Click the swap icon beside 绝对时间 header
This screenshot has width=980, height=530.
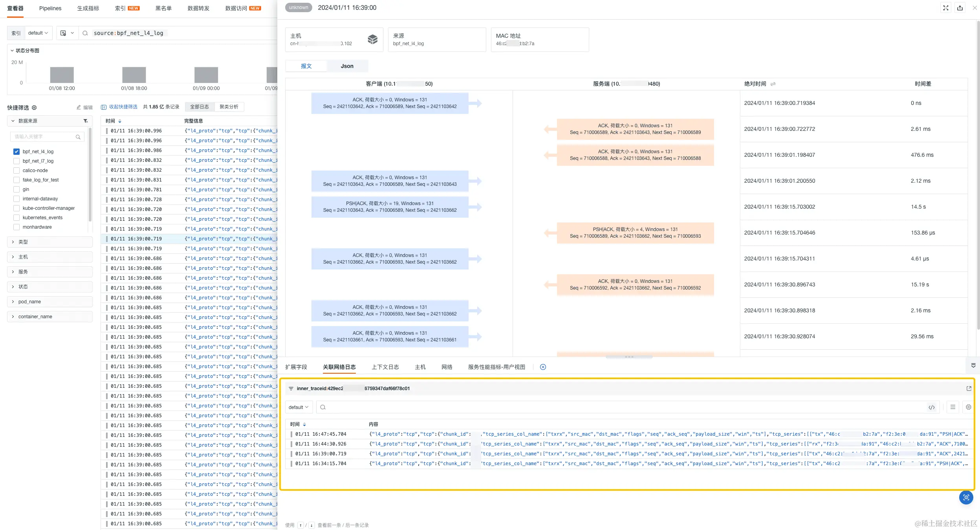[773, 84]
